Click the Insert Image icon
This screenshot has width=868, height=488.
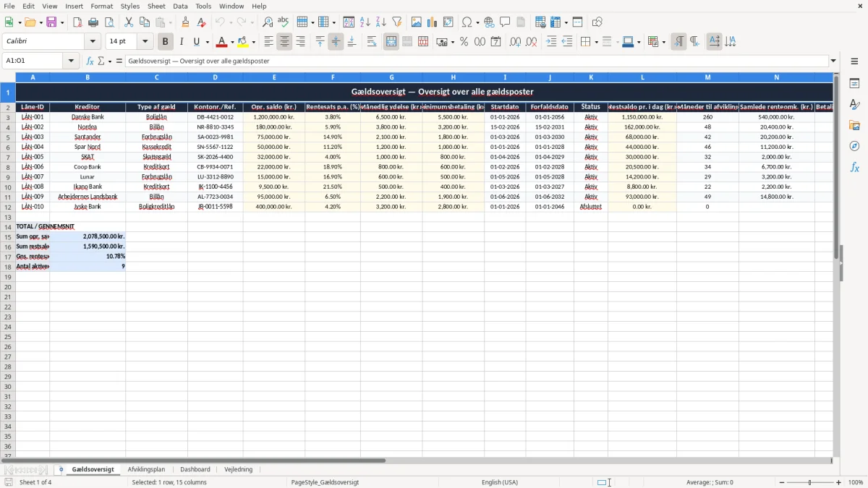[x=417, y=22]
